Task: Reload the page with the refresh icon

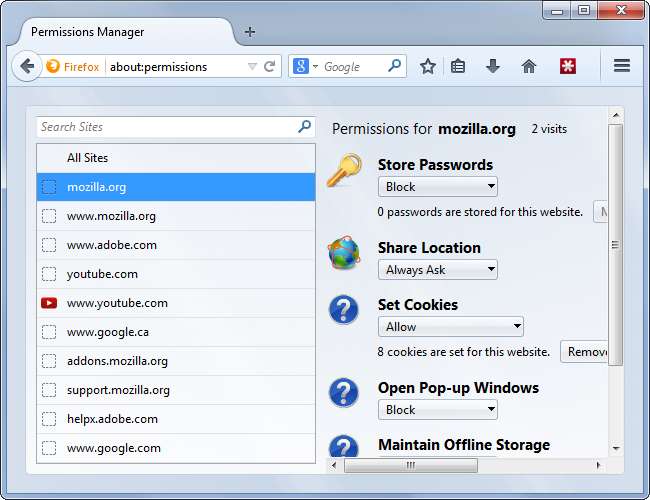Action: [x=269, y=67]
